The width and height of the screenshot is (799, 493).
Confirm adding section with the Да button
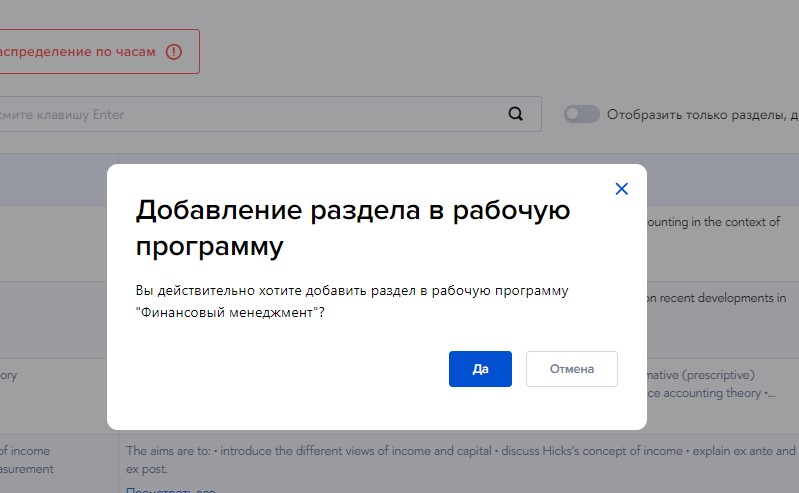[480, 369]
